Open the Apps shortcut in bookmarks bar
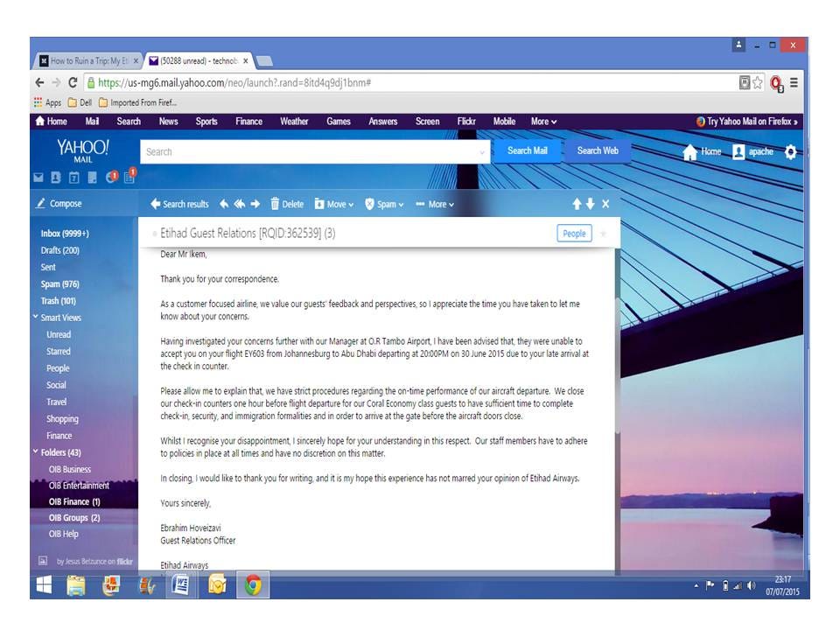 (x=47, y=102)
